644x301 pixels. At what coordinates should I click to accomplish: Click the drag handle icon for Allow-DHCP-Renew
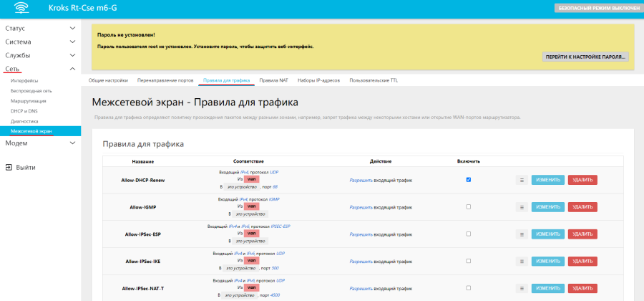click(522, 180)
